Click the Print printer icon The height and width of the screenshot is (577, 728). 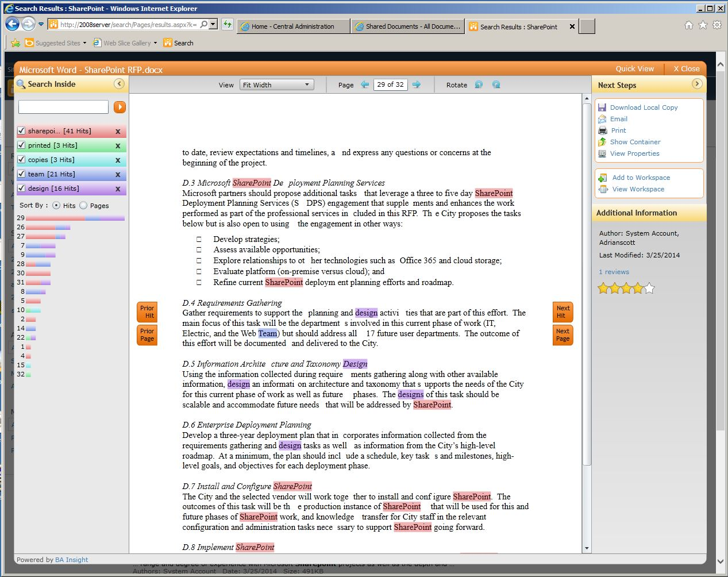(602, 130)
